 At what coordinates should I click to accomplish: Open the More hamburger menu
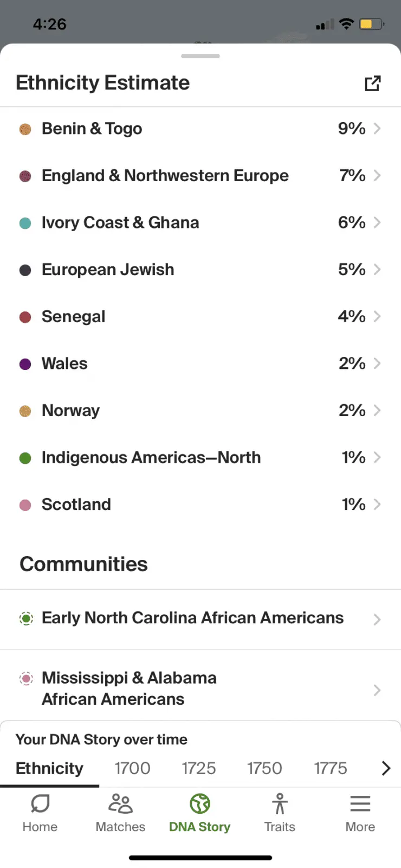point(360,803)
